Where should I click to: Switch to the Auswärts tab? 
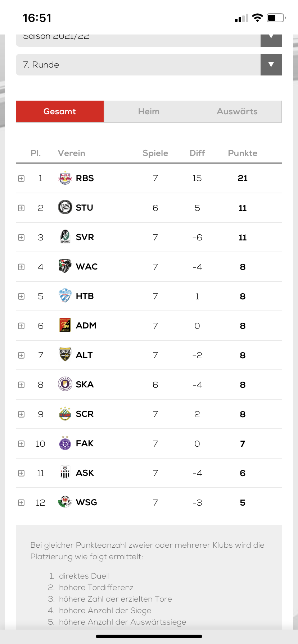pyautogui.click(x=237, y=111)
